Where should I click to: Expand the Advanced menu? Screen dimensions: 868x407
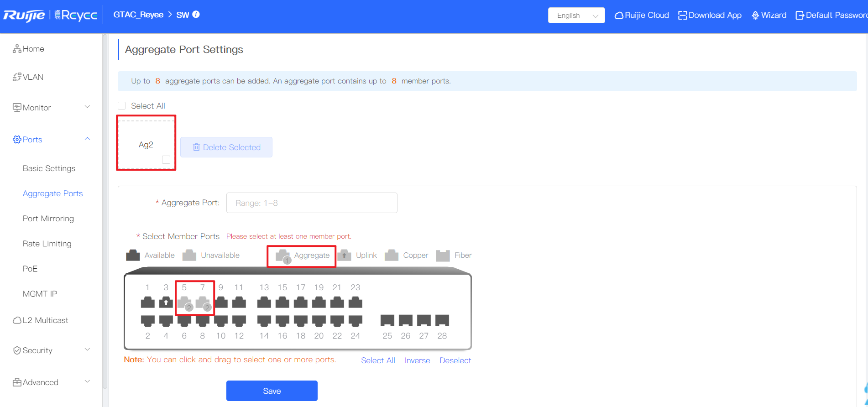pos(51,382)
